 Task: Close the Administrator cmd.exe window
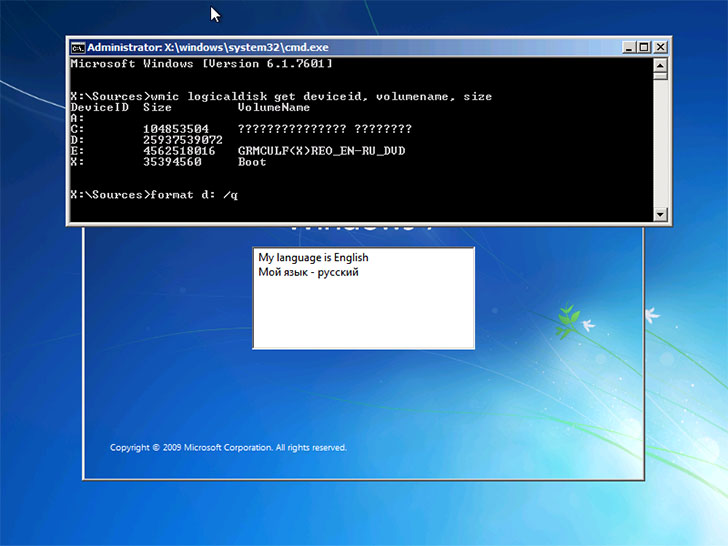point(659,47)
